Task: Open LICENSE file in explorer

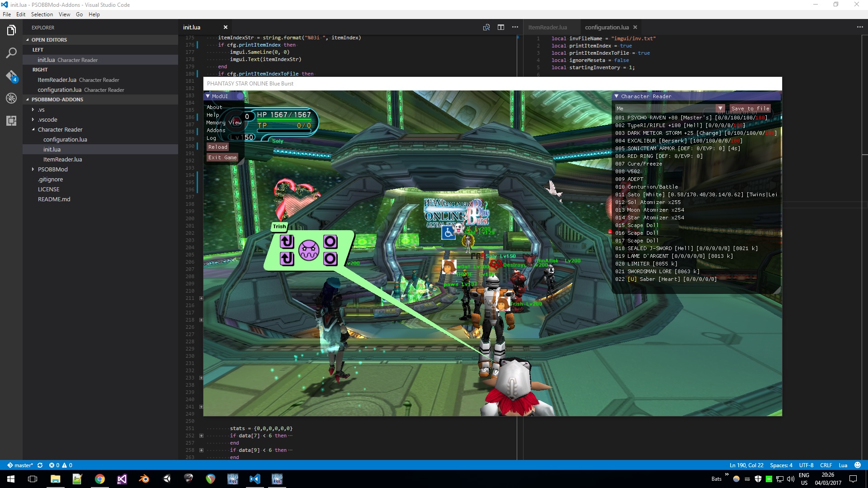Action: 48,189
